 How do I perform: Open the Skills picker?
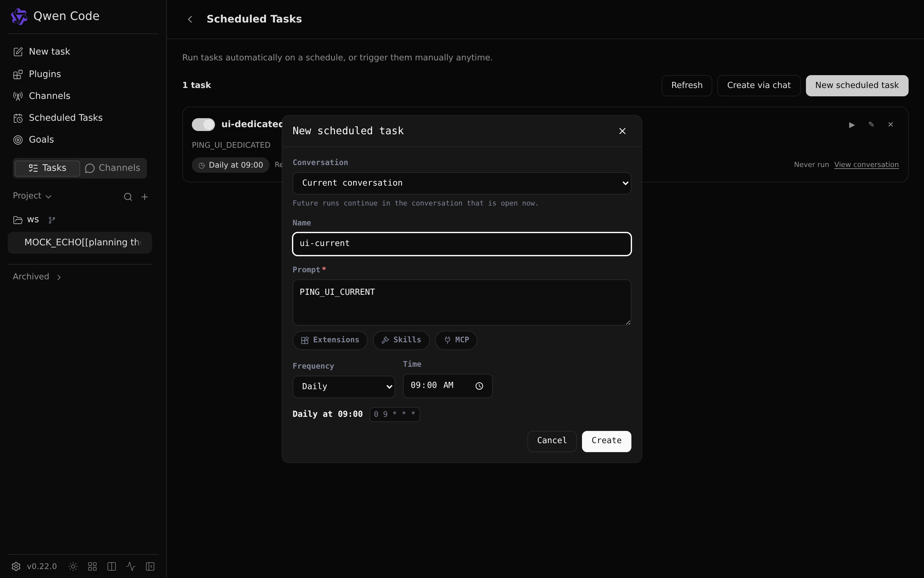click(401, 340)
